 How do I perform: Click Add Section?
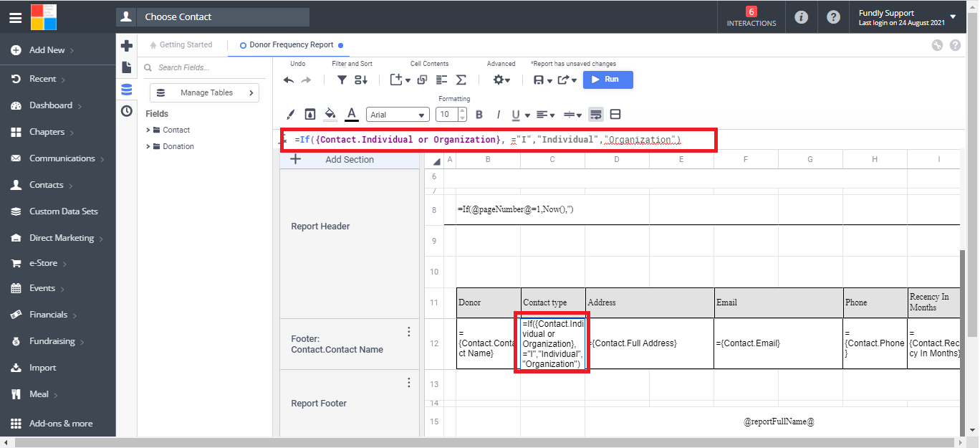click(349, 160)
